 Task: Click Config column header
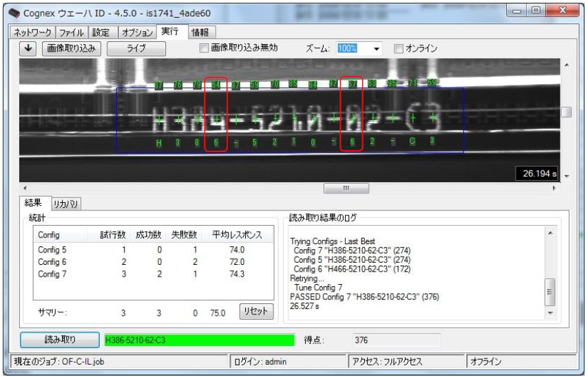click(x=61, y=235)
